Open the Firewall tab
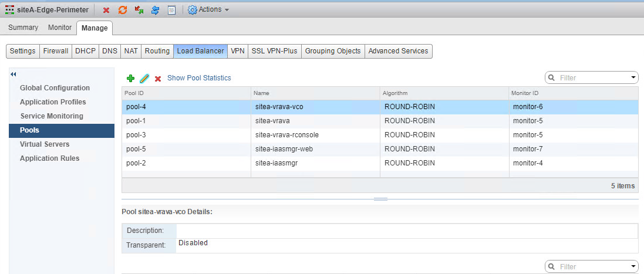The height and width of the screenshot is (274, 644). coord(56,51)
